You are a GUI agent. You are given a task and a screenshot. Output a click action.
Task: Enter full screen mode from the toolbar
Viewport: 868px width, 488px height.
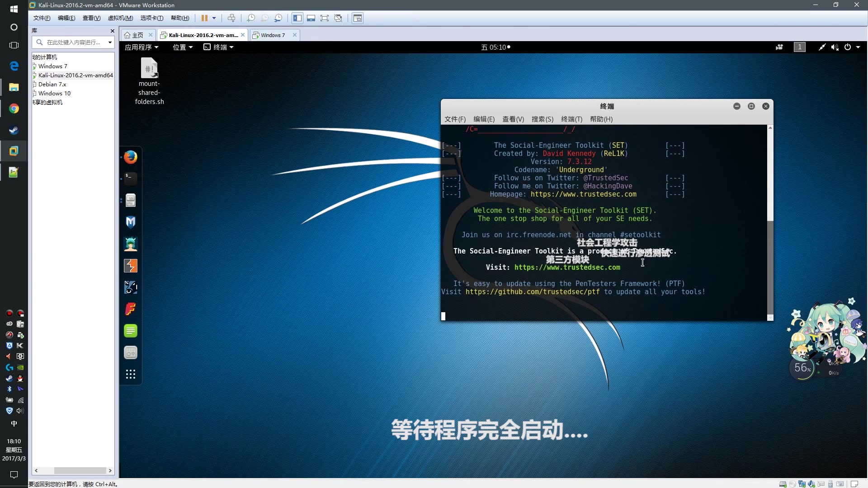pyautogui.click(x=325, y=18)
